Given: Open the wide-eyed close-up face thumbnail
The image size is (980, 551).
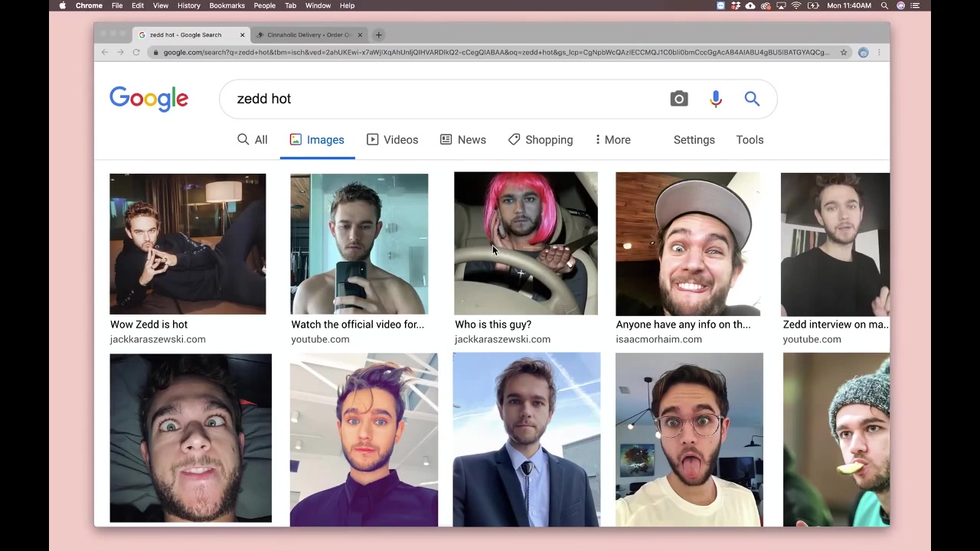Looking at the screenshot, I should pos(191,438).
